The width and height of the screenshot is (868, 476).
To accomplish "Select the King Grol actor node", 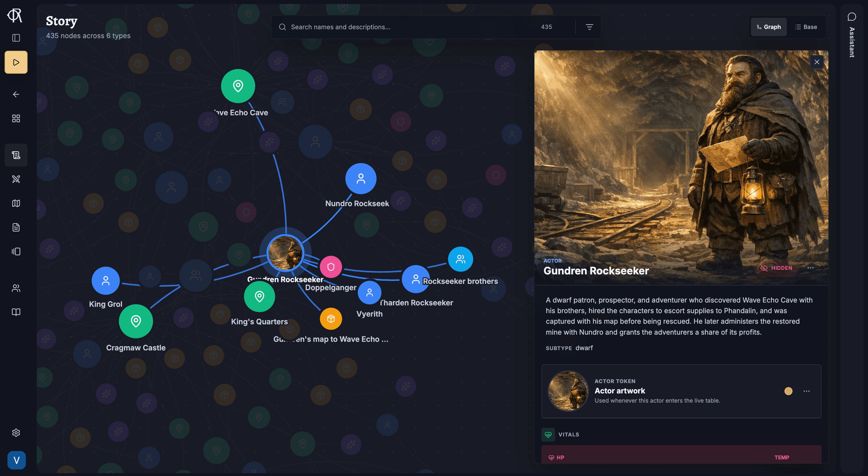I will (106, 281).
